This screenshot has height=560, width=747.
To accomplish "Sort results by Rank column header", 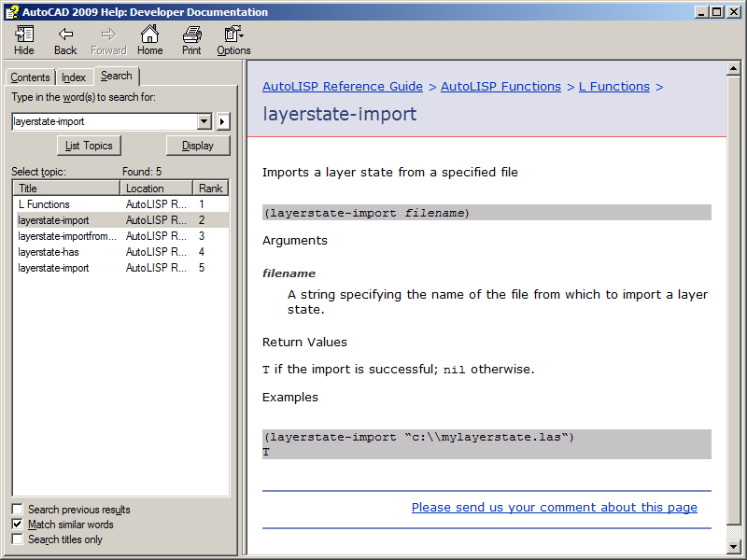I will tap(211, 189).
